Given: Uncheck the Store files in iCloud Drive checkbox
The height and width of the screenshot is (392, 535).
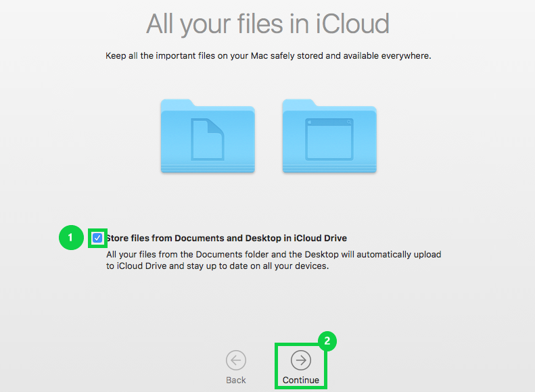Looking at the screenshot, I should (97, 238).
